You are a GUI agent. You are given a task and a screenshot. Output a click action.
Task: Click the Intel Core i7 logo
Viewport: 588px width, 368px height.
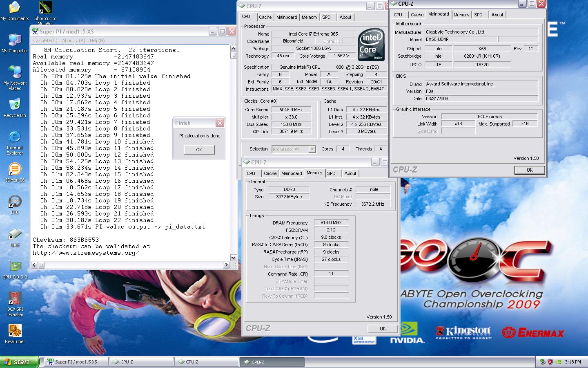coord(371,44)
